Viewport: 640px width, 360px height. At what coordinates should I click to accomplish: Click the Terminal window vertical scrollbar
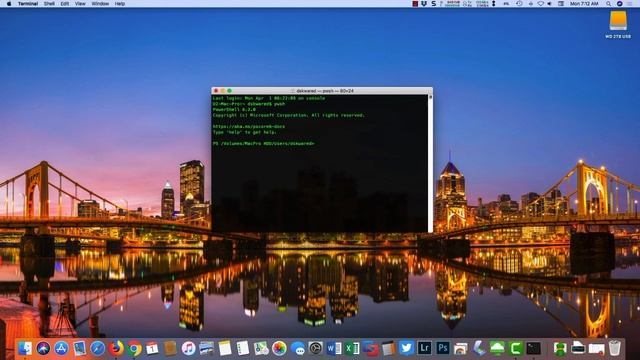[430, 163]
